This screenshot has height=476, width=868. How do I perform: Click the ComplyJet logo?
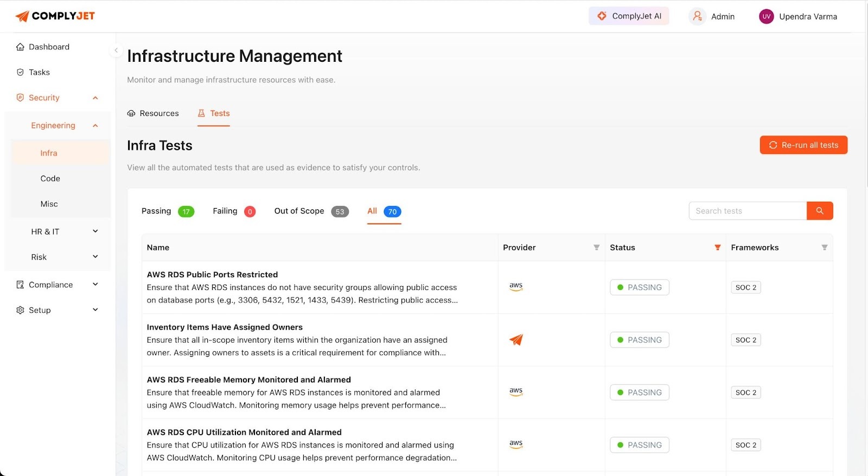[55, 16]
